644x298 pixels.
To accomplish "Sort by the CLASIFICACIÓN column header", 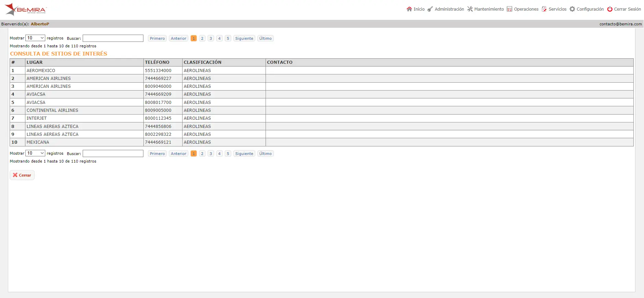I will pyautogui.click(x=224, y=62).
